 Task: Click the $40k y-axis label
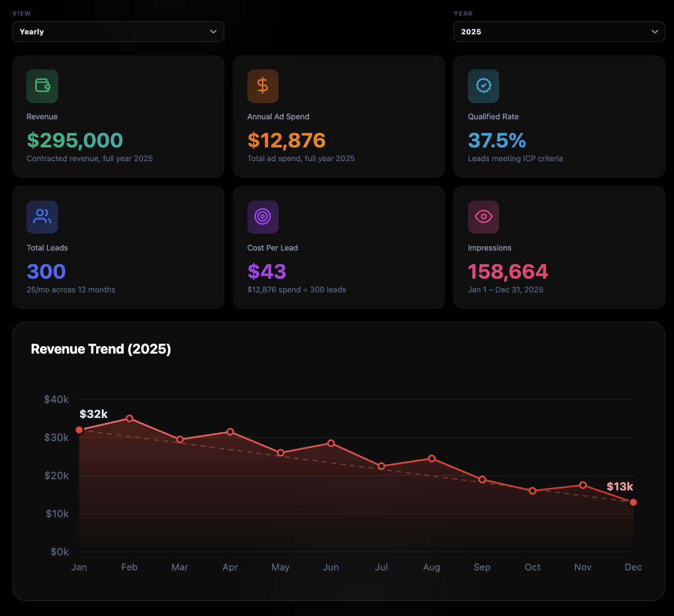tap(56, 399)
